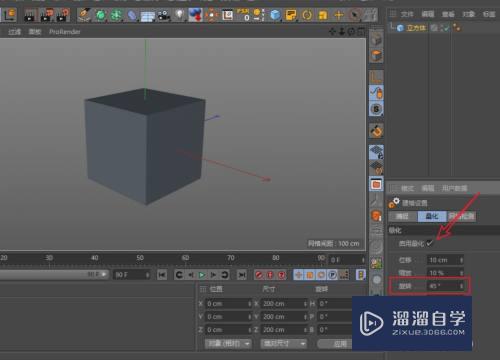This screenshot has width=500, height=360.
Task: Step to next frame
Action: [213, 275]
